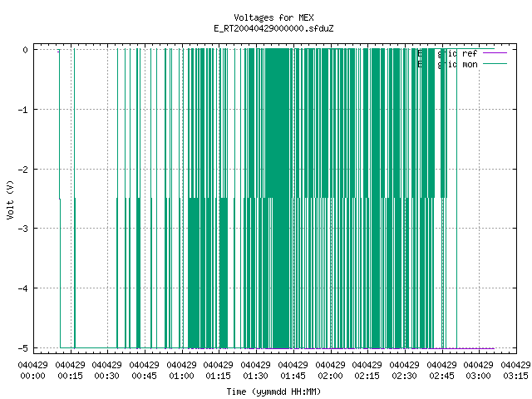Click the 02:00 x-axis time label

pos(330,376)
